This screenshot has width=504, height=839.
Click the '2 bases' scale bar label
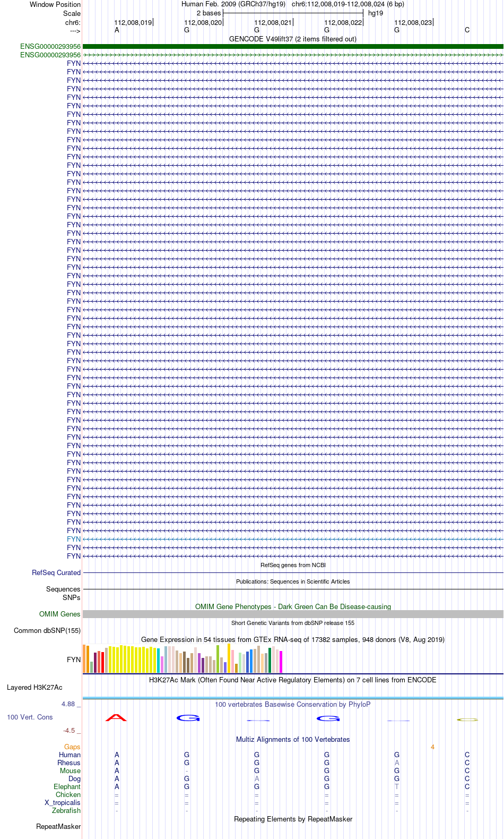coord(208,13)
